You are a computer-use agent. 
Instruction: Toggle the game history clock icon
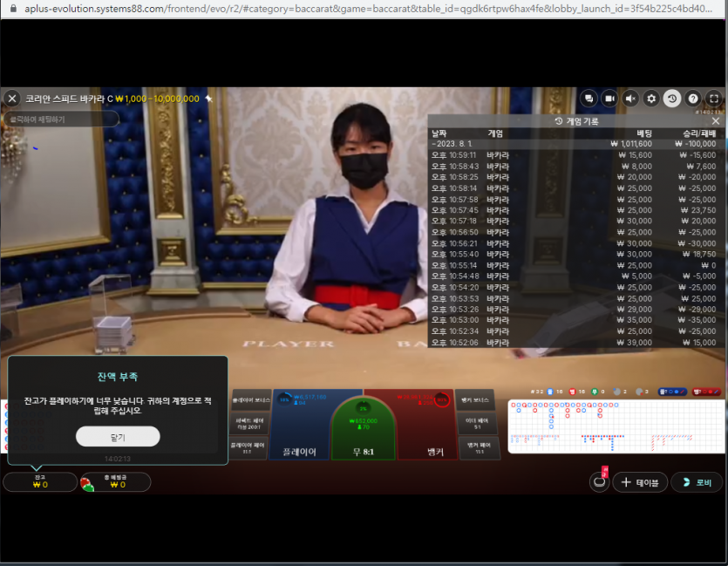672,99
